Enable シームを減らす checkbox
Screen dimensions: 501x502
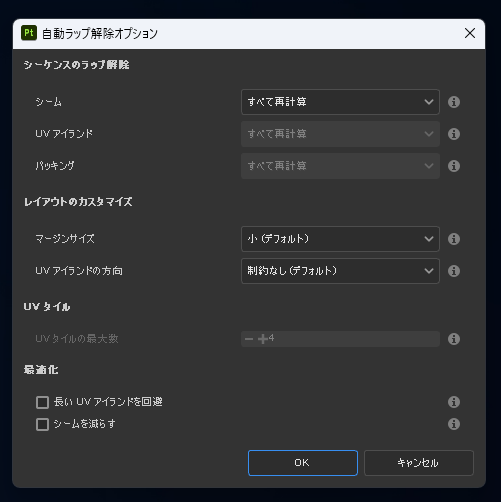(x=42, y=424)
